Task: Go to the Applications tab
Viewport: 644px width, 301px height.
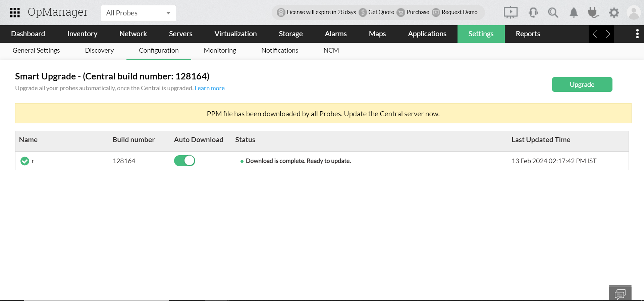Action: tap(427, 34)
